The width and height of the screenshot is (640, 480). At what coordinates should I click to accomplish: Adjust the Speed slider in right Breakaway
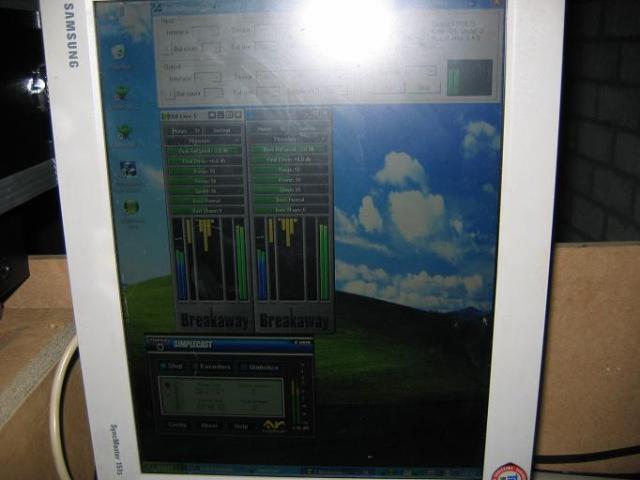290,189
